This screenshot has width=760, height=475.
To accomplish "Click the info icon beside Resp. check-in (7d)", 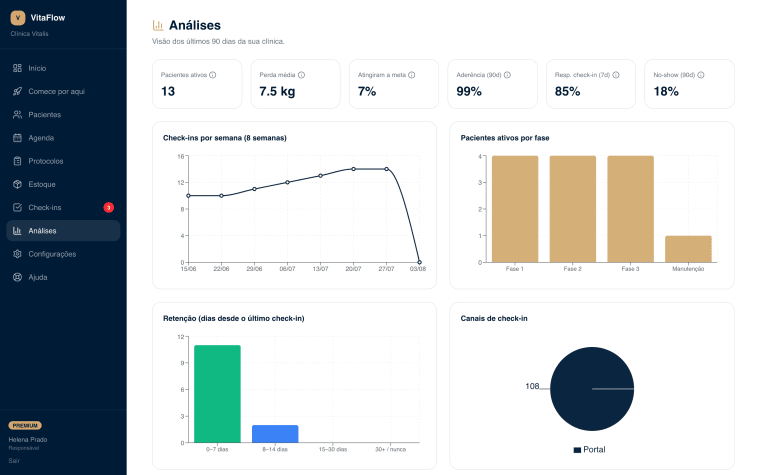I will 616,75.
